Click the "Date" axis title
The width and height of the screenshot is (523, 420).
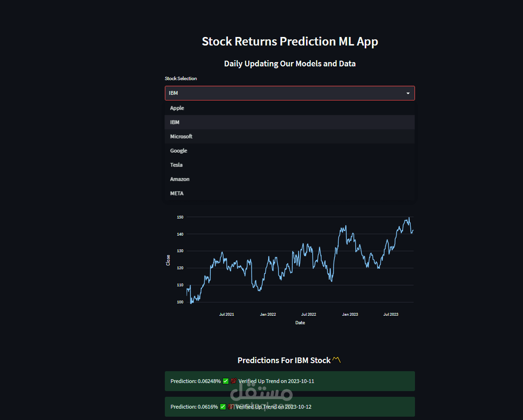tap(300, 322)
